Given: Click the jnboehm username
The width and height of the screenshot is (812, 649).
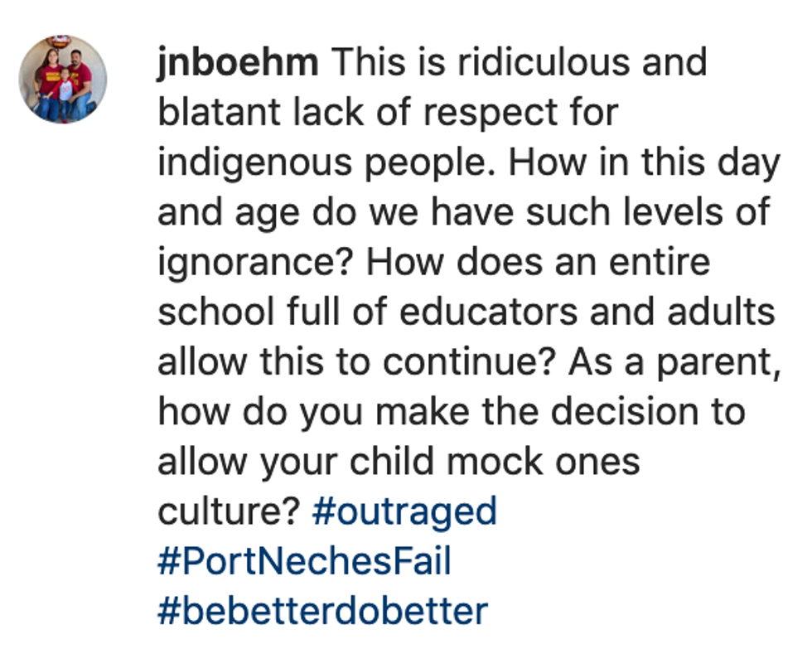Looking at the screenshot, I should pyautogui.click(x=238, y=64).
